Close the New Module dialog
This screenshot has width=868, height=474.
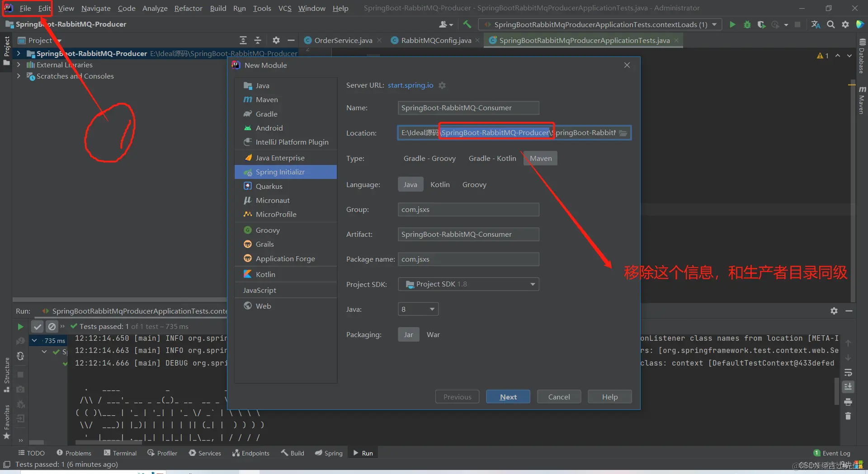click(x=627, y=65)
